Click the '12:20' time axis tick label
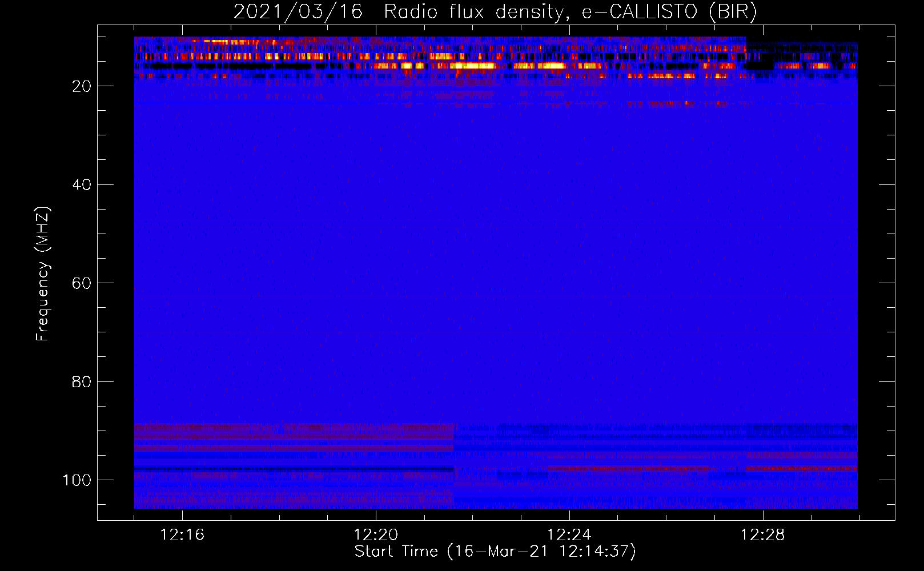Screen dimensions: 924x571 point(376,535)
